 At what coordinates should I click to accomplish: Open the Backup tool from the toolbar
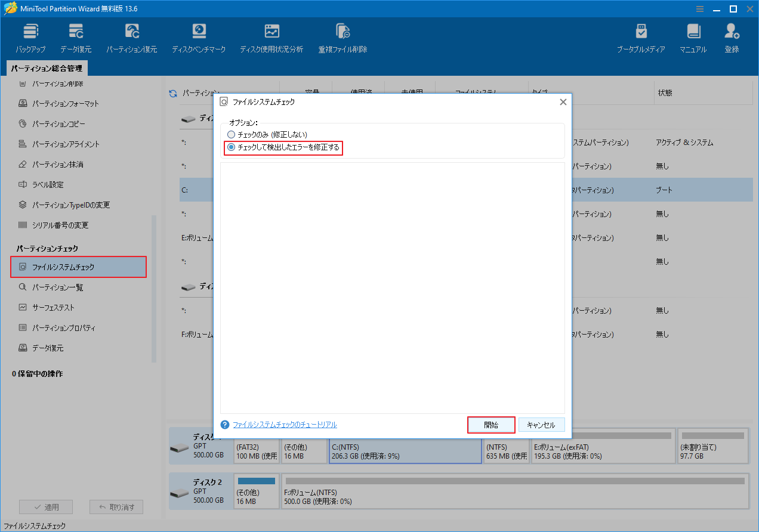coord(30,36)
